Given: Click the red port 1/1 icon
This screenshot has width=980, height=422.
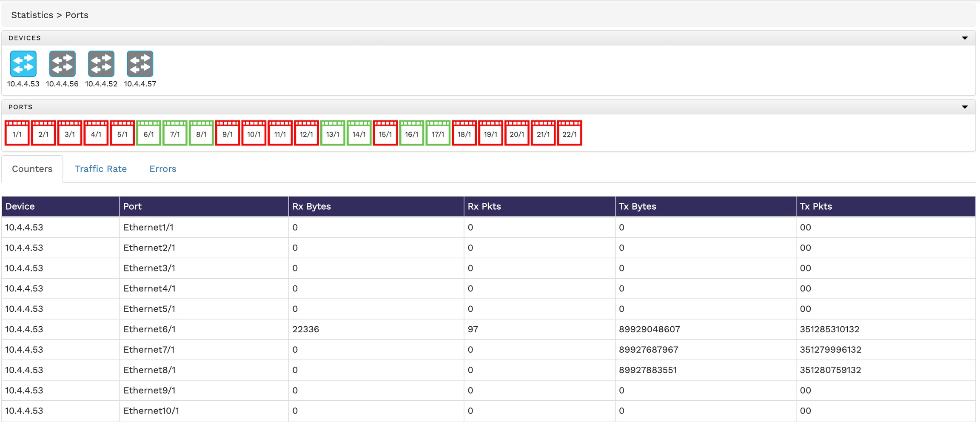Looking at the screenshot, I should click(x=17, y=133).
